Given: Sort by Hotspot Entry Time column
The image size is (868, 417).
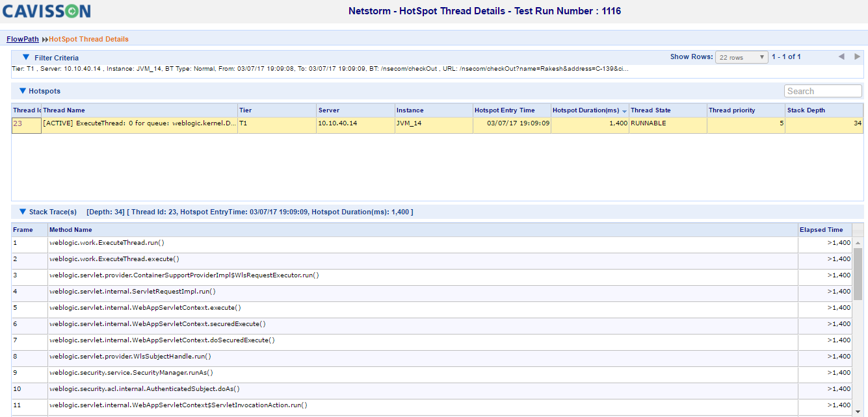Looking at the screenshot, I should click(512, 110).
